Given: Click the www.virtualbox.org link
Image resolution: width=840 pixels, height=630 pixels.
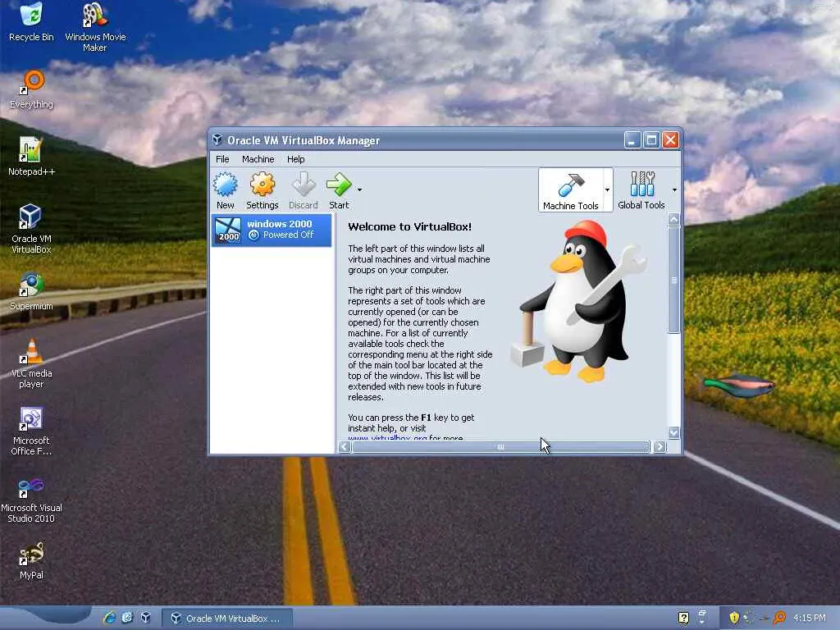Looking at the screenshot, I should (x=387, y=438).
